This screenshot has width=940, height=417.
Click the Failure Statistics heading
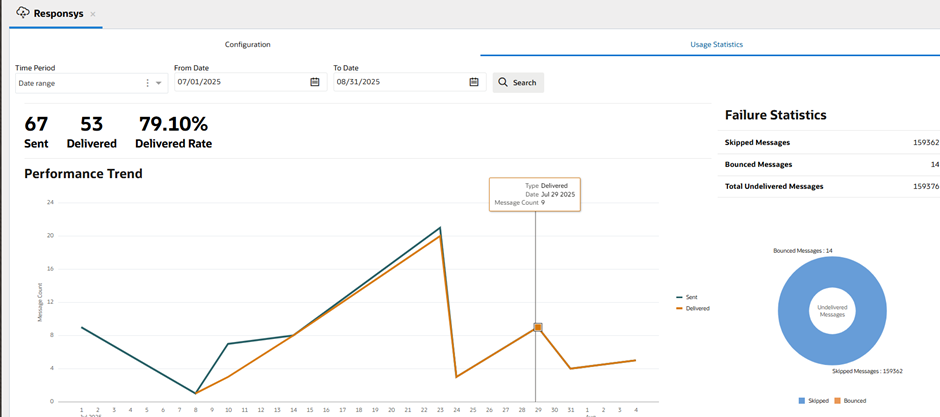(776, 115)
